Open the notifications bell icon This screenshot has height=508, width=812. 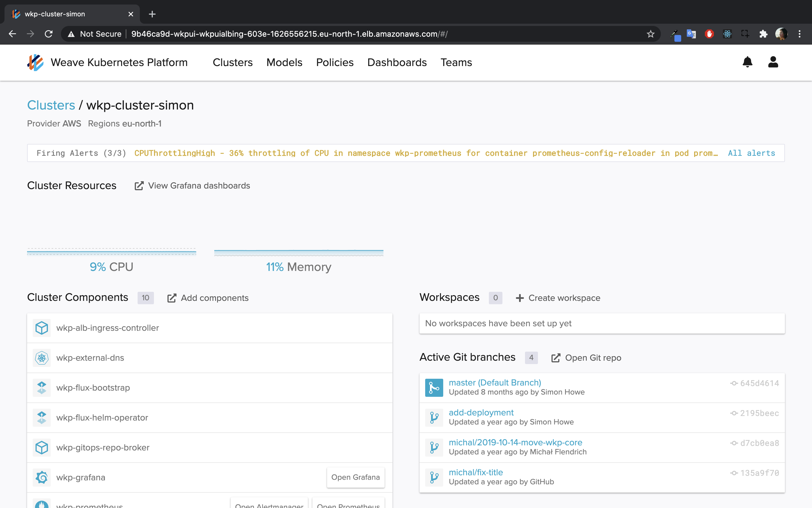747,62
